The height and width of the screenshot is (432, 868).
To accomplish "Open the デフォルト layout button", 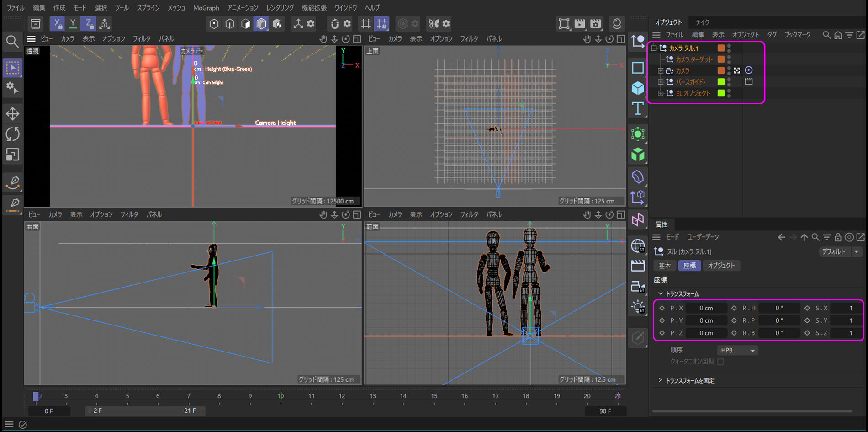I will [x=840, y=251].
